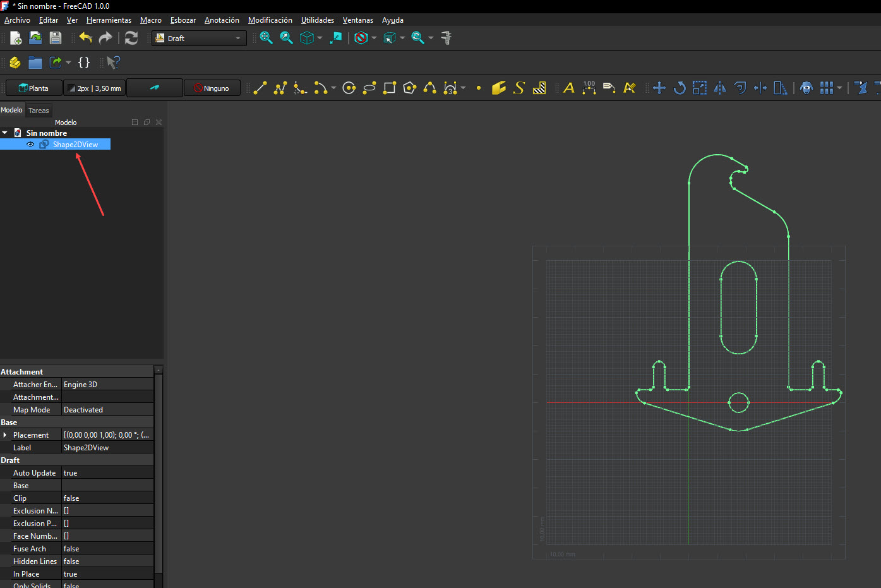Select the Draft Offset tool
Screen dimensions: 881x588
[x=740, y=88]
